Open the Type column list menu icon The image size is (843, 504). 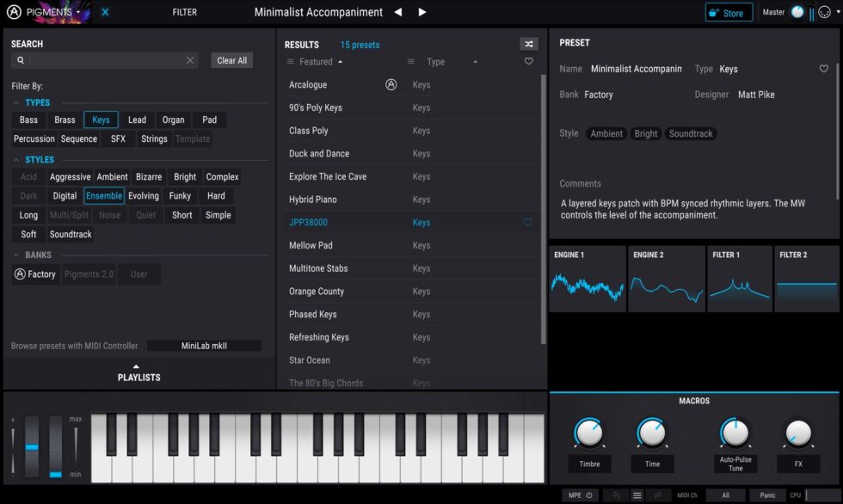(411, 61)
